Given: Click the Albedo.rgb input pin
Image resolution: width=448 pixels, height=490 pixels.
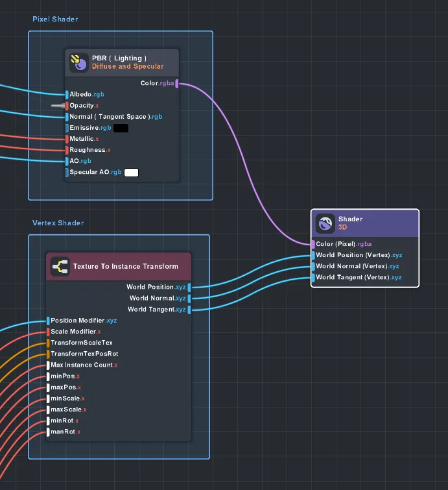Looking at the screenshot, I should (66, 95).
